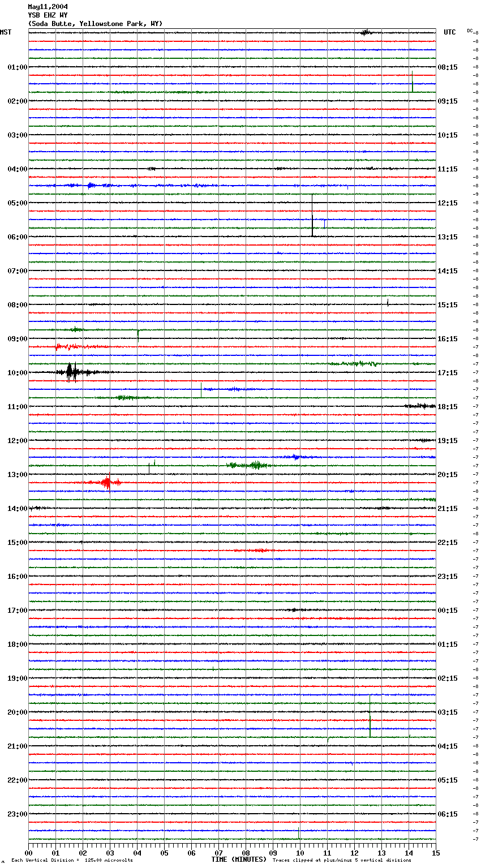Click the 08:15 UTC time label
481x868 pixels.
pyautogui.click(x=448, y=67)
